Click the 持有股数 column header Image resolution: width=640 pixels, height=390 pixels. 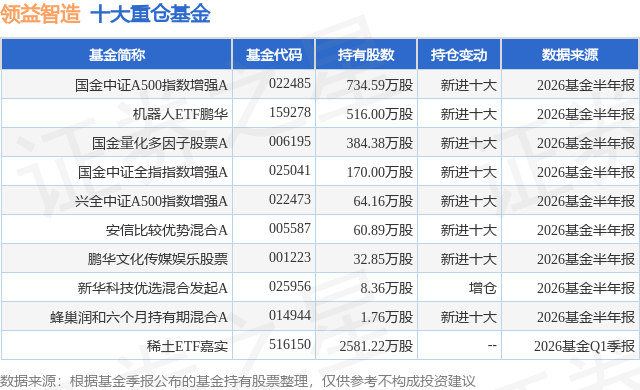pos(366,55)
